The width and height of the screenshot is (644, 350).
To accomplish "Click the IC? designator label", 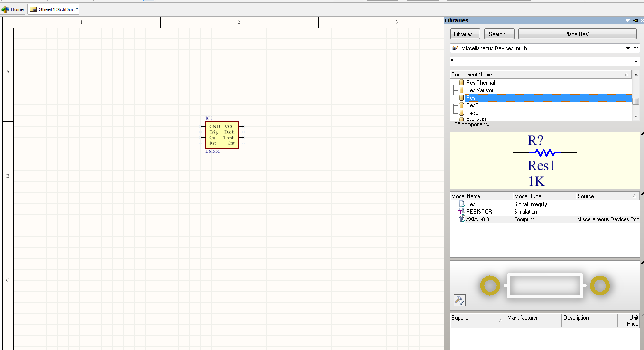I will 209,118.
